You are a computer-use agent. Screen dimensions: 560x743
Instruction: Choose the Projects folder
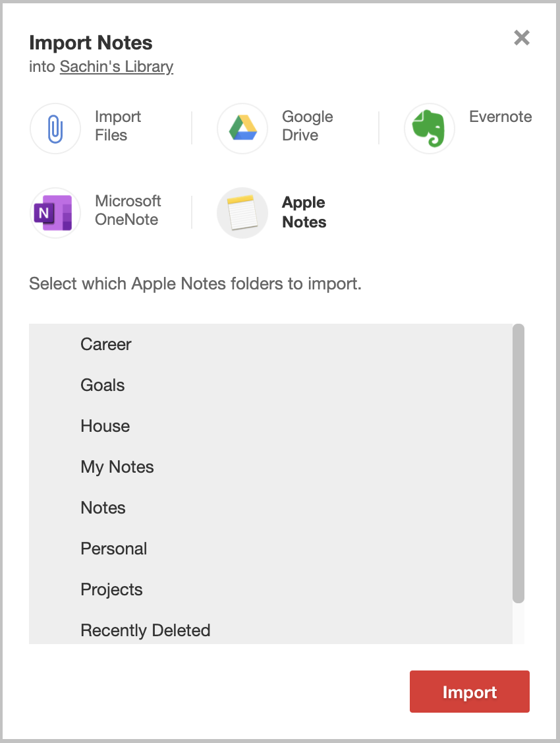111,589
